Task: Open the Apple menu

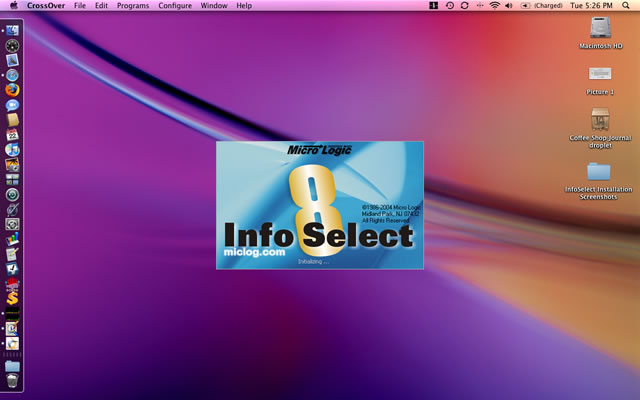Action: tap(14, 5)
